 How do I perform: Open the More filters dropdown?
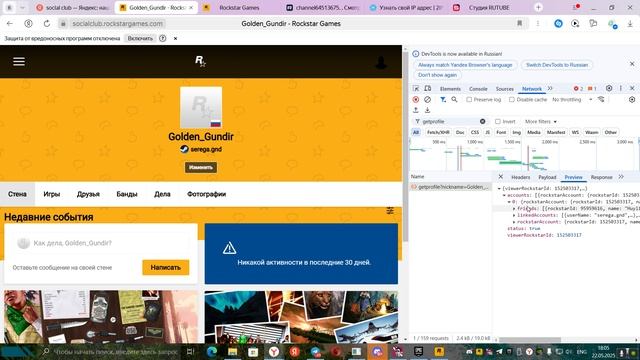click(541, 122)
